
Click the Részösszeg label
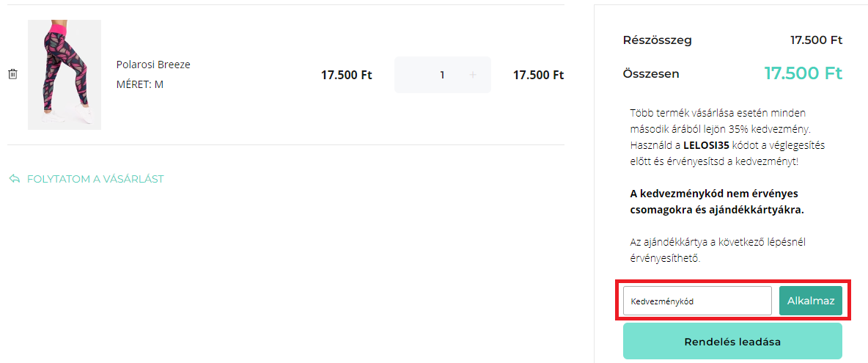[x=657, y=40]
